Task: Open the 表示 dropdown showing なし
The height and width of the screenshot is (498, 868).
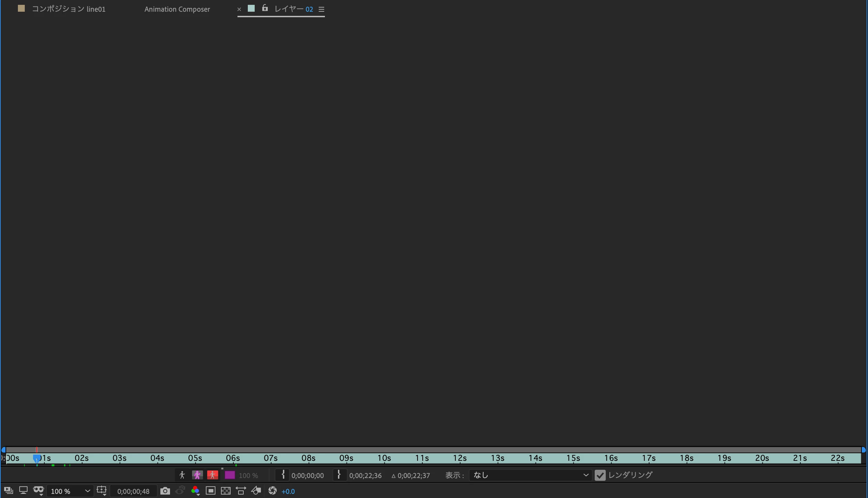Action: point(530,475)
